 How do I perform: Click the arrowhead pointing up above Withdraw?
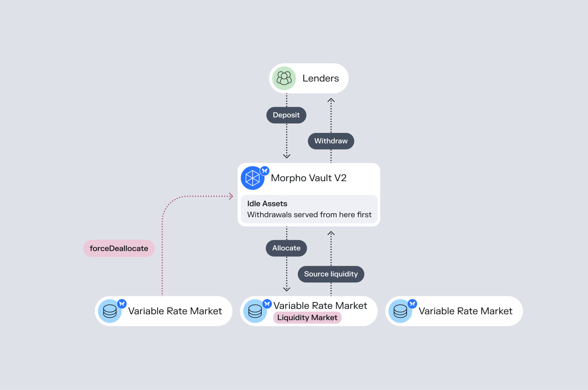[331, 100]
